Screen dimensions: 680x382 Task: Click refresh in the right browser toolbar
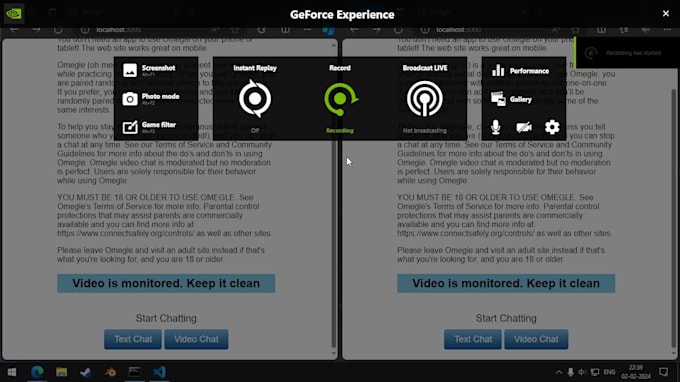coord(398,30)
